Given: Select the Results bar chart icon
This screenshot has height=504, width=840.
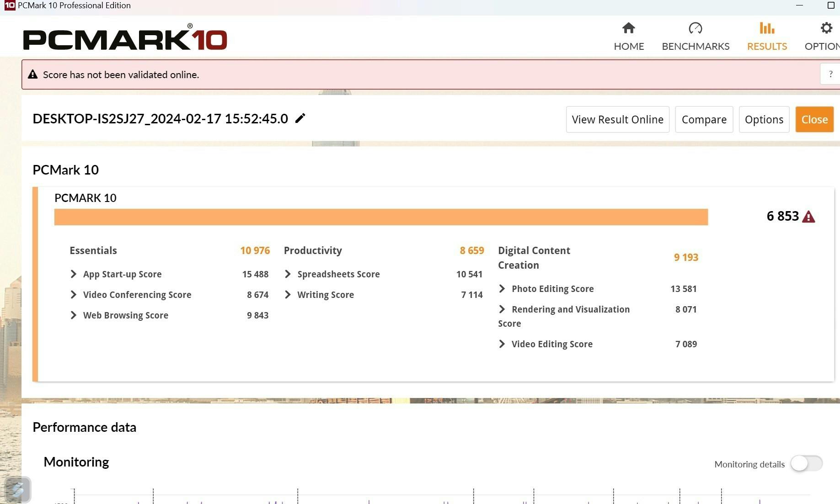Looking at the screenshot, I should pos(767,28).
